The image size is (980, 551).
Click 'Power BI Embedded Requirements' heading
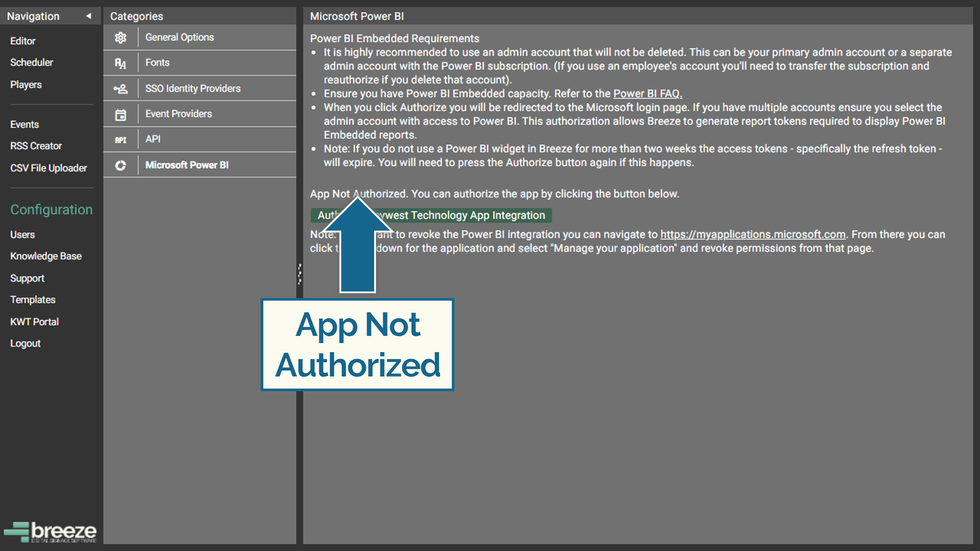click(394, 38)
